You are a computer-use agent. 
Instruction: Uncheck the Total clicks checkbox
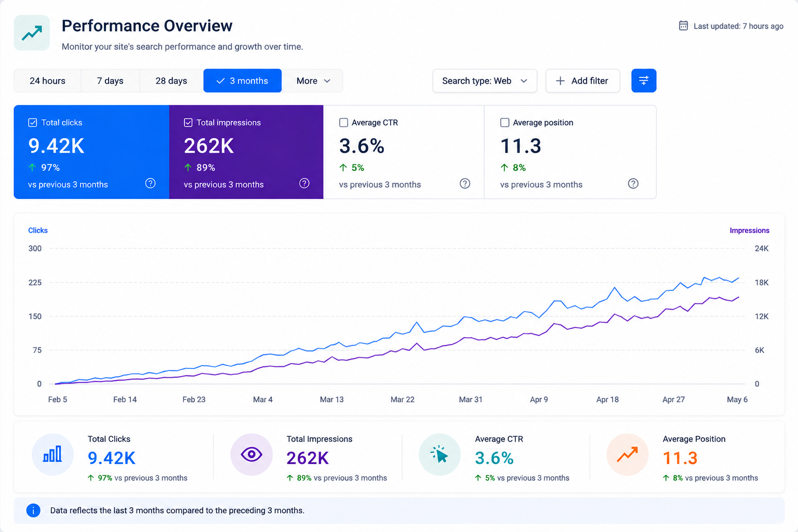tap(32, 123)
